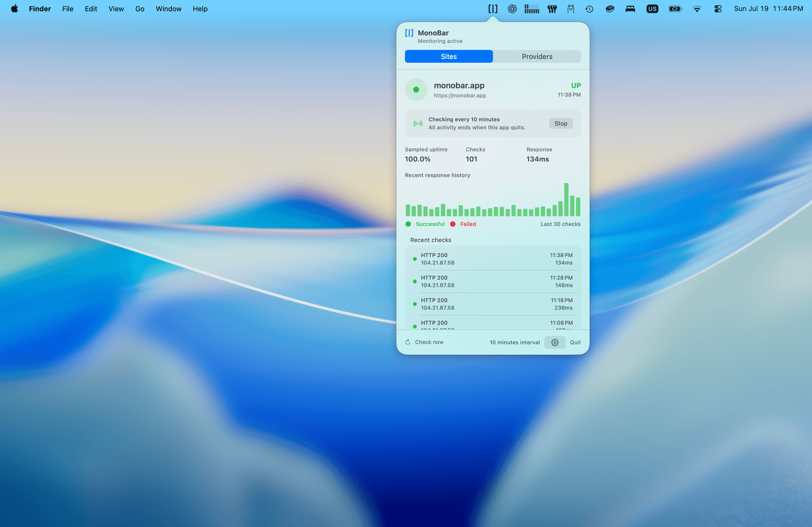812x527 pixels.
Task: Switch to the Sites tab
Action: click(x=448, y=57)
